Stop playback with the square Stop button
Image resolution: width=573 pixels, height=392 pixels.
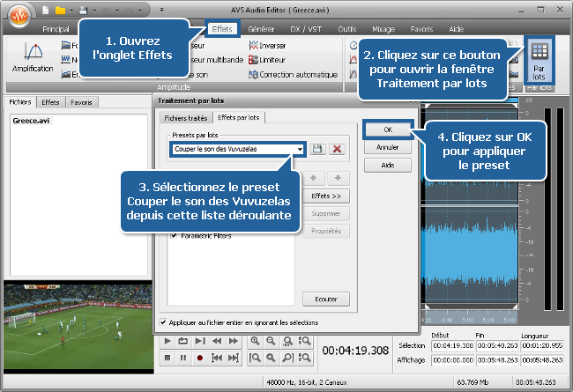[x=167, y=358]
